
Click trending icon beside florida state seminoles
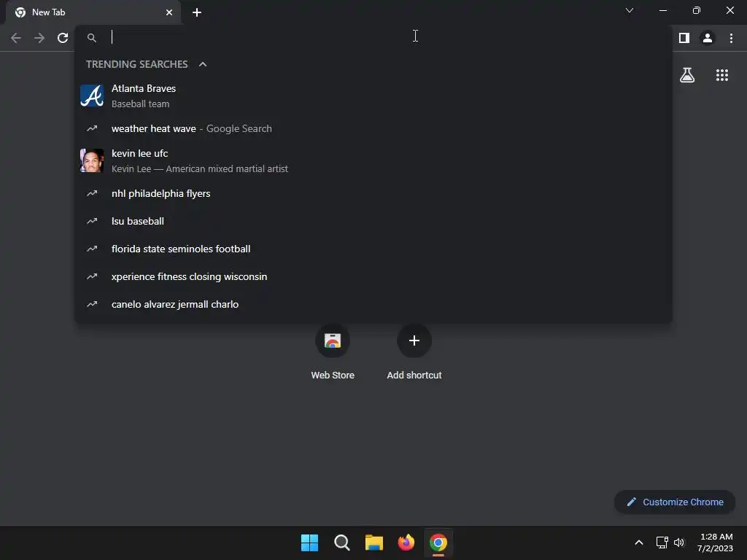click(92, 249)
